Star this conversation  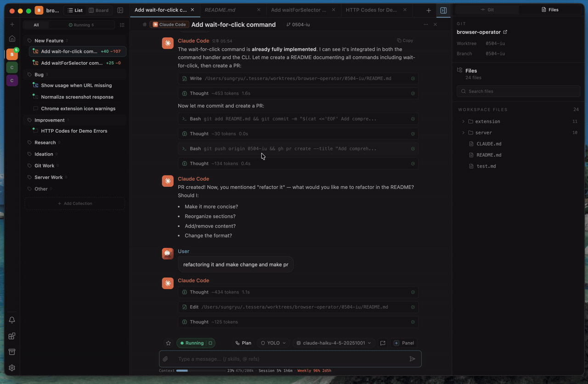168,343
